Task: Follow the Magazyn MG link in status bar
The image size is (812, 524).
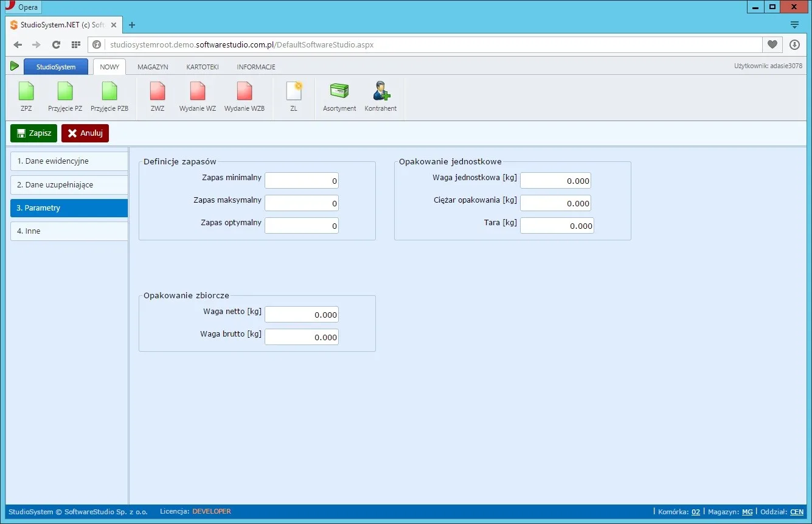Action: pyautogui.click(x=747, y=512)
